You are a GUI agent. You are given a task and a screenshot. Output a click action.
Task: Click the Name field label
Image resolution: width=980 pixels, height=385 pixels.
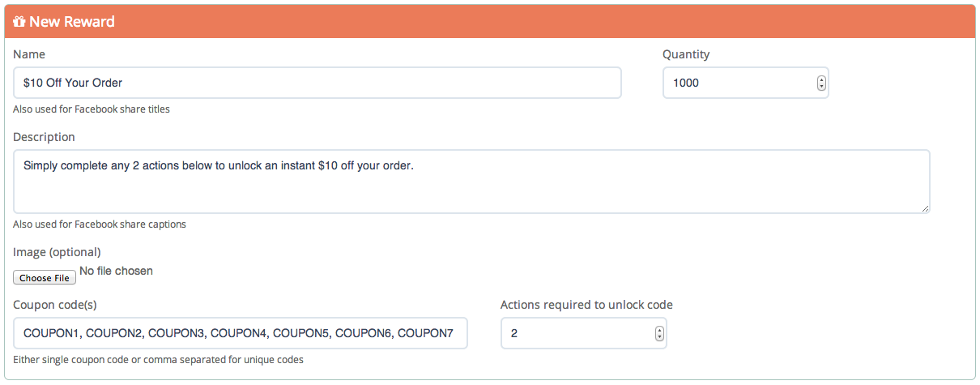[29, 54]
